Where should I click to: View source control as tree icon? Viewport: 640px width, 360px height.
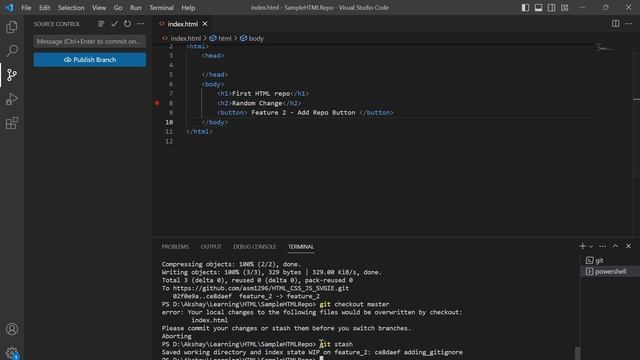click(x=101, y=24)
